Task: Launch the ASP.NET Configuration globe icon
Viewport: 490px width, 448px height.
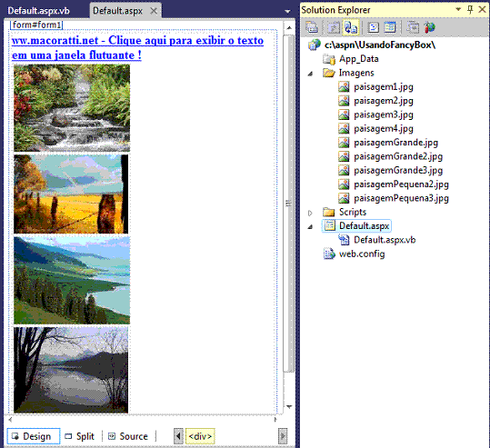Action: 430,27
